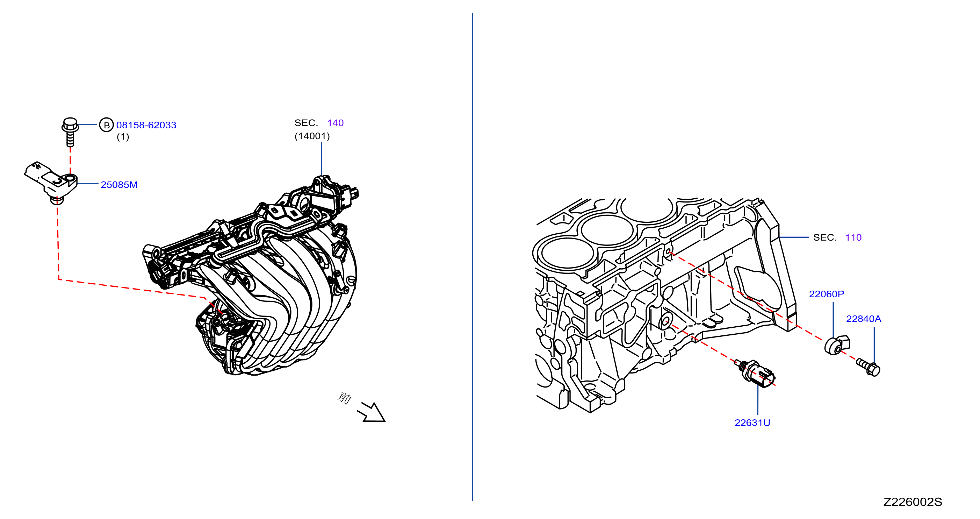The width and height of the screenshot is (980, 519).
Task: Open section 140 link
Action: tap(335, 123)
